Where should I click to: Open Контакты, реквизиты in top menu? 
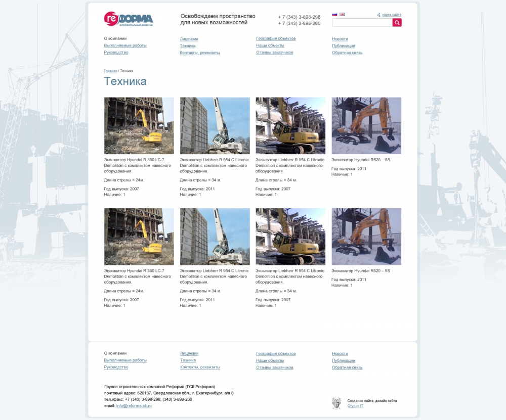pyautogui.click(x=200, y=53)
